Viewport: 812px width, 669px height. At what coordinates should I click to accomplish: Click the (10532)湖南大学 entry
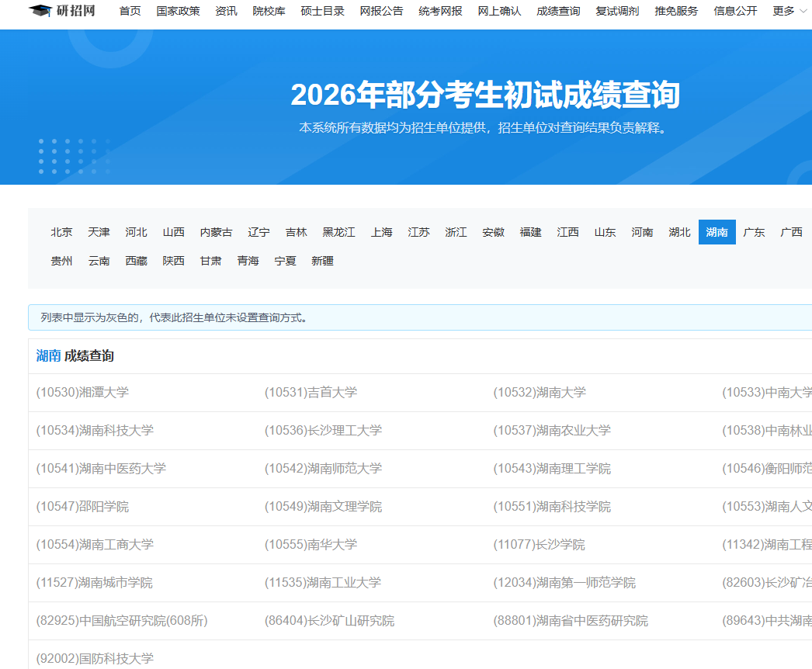coord(540,393)
